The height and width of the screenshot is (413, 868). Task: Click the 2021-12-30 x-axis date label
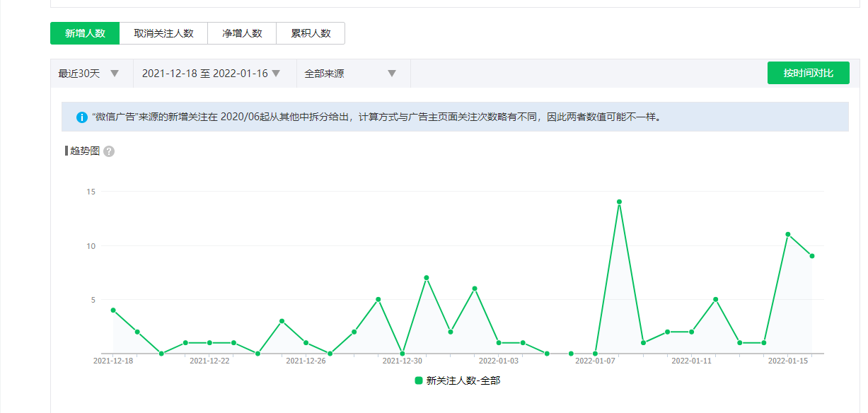402,361
